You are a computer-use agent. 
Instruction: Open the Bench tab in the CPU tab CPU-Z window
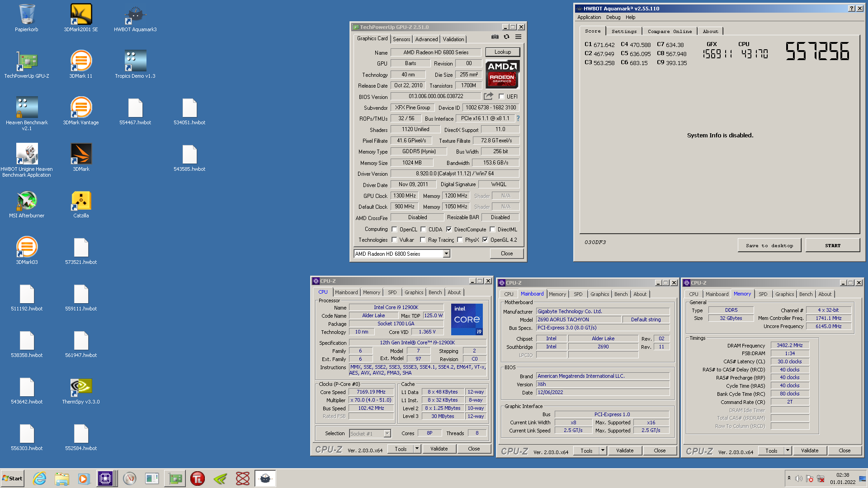(x=435, y=292)
